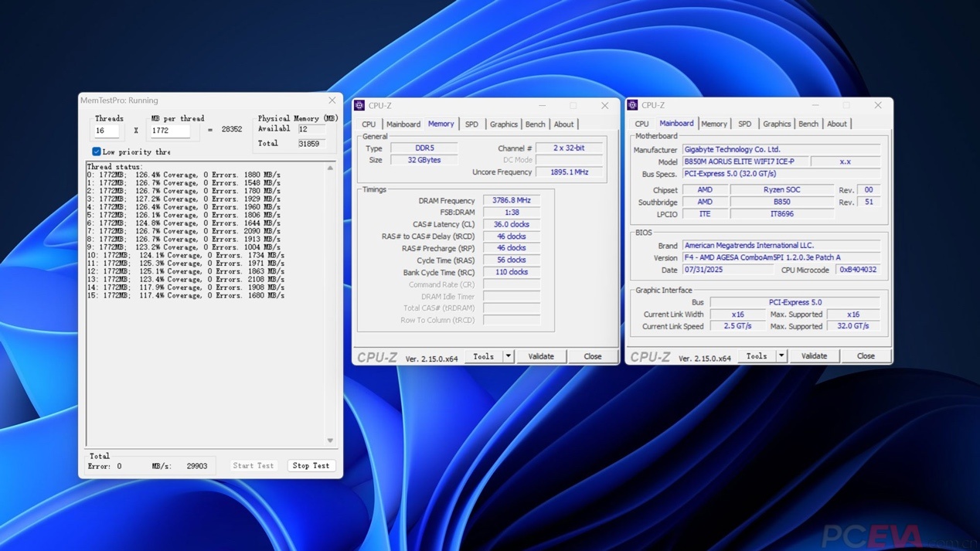980x551 pixels.
Task: Expand Tools dropdown arrow in Motherboard info window
Action: point(781,356)
